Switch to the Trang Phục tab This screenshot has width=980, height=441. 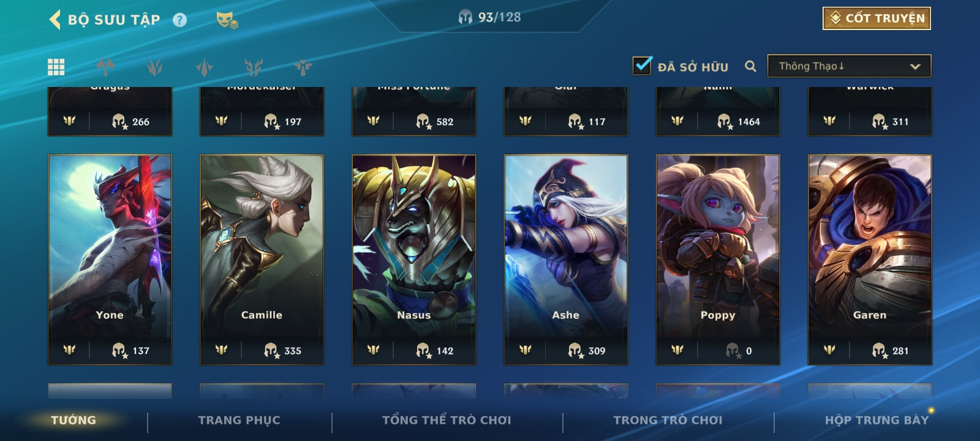pyautogui.click(x=239, y=420)
